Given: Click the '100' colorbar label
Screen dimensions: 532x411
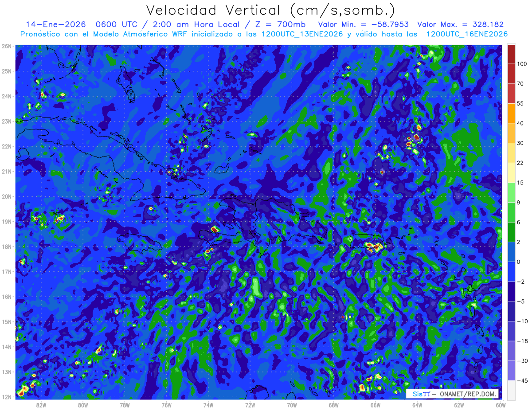Looking at the screenshot, I should coord(521,64).
